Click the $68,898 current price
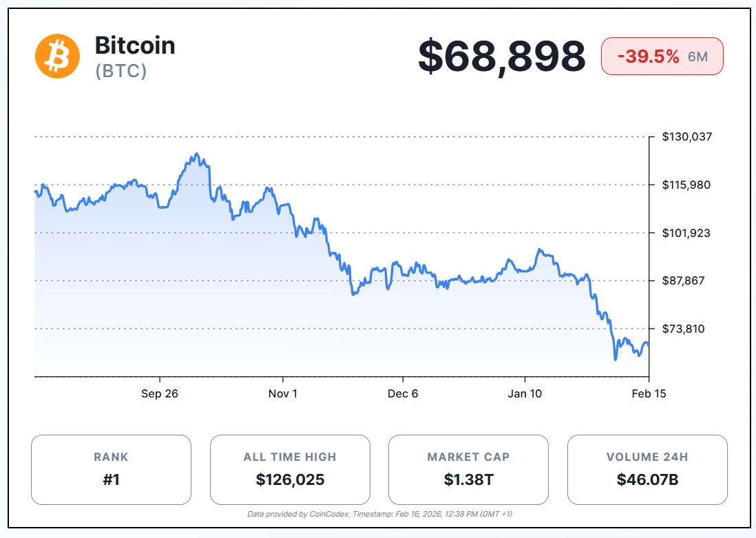The height and width of the screenshot is (538, 756). (x=502, y=56)
